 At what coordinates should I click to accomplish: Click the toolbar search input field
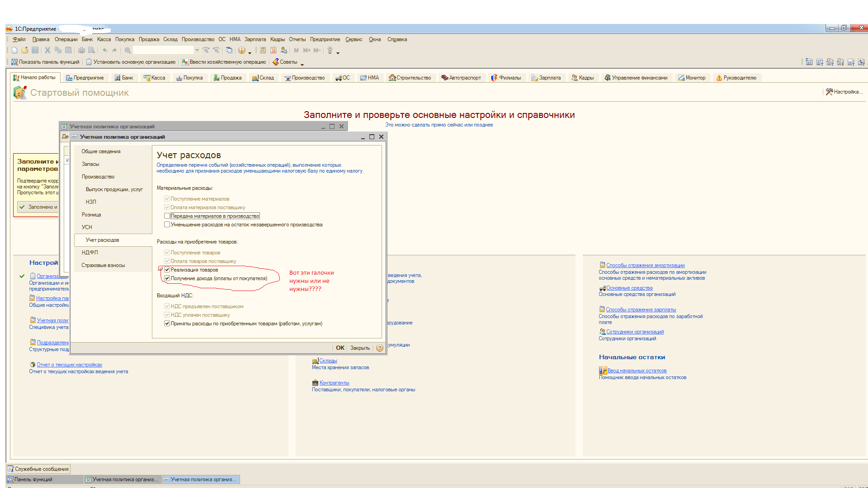(x=163, y=51)
